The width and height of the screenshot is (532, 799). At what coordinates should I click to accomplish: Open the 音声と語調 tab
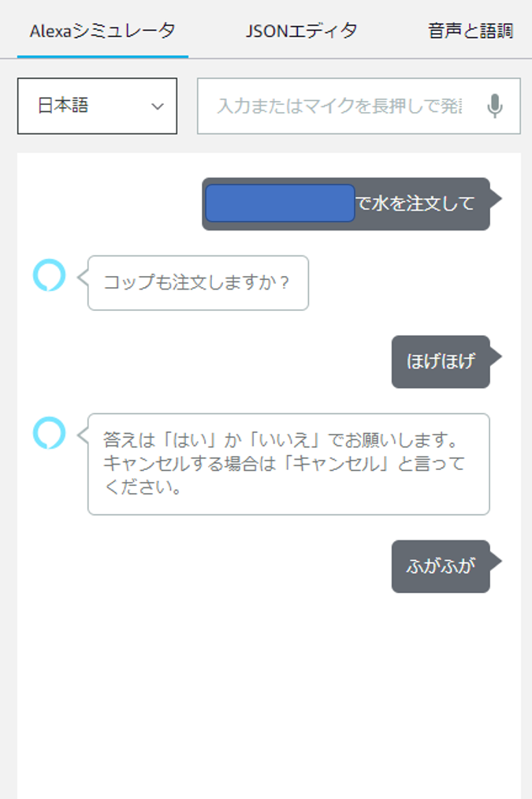(x=470, y=31)
